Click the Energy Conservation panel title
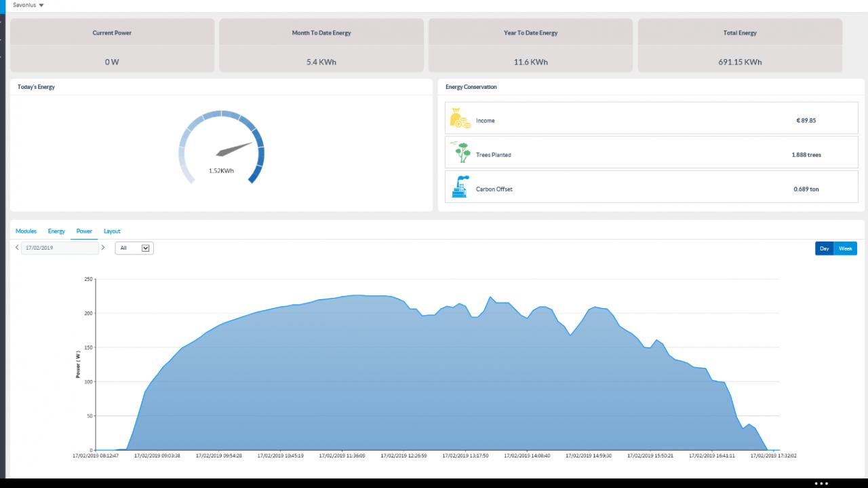Image resolution: width=868 pixels, height=488 pixels. click(x=471, y=87)
